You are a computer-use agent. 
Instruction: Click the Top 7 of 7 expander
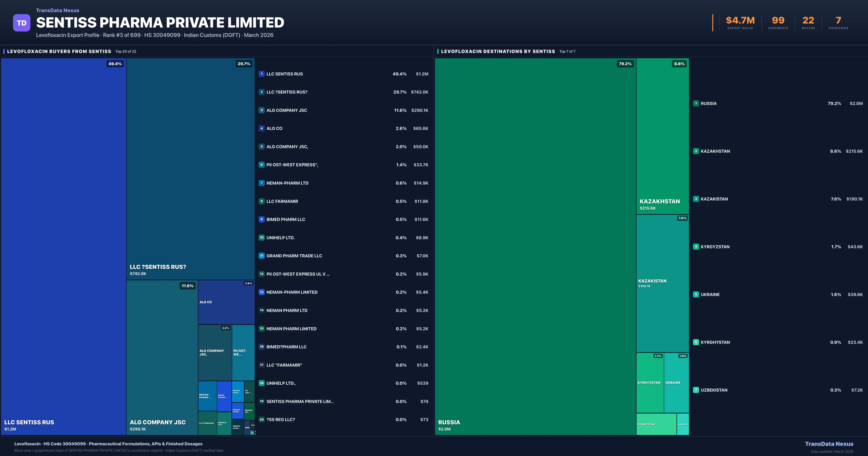point(567,52)
